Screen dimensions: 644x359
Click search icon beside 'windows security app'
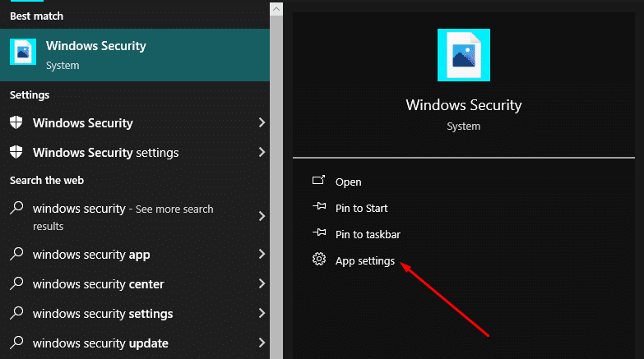coord(16,254)
